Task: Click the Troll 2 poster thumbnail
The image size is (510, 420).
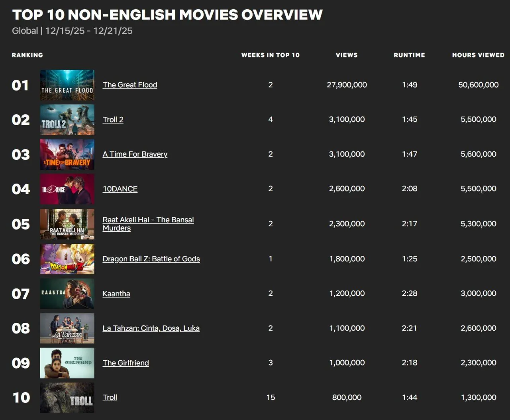Action: (67, 120)
